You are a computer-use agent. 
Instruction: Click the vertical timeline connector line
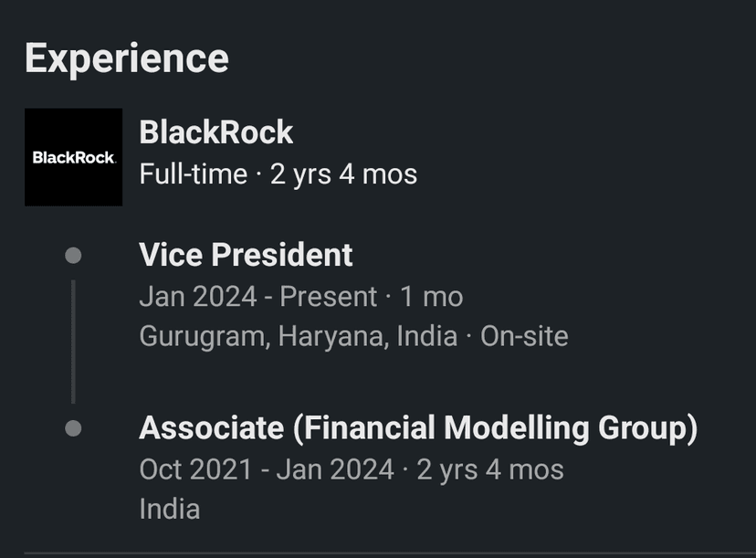73,342
